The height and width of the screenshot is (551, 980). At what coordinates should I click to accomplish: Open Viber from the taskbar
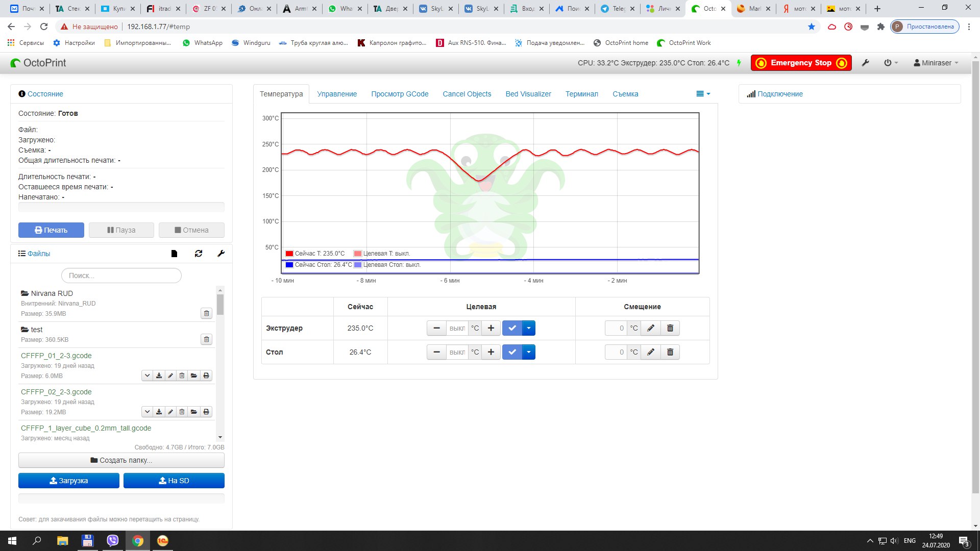point(112,540)
